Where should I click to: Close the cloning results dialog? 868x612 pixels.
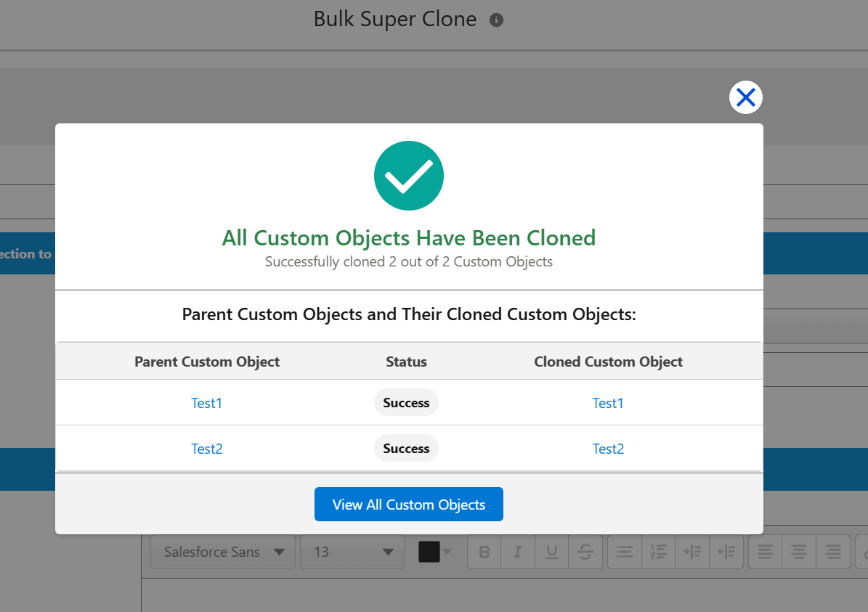[x=746, y=97]
